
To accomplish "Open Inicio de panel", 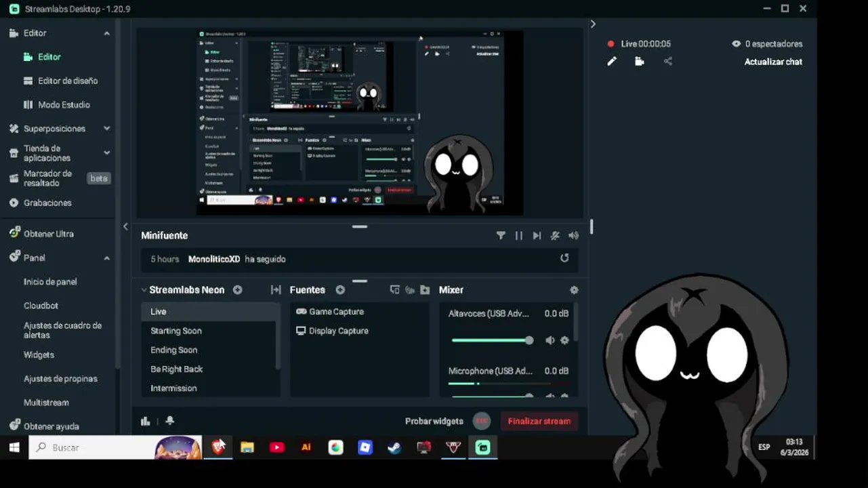I will (50, 282).
